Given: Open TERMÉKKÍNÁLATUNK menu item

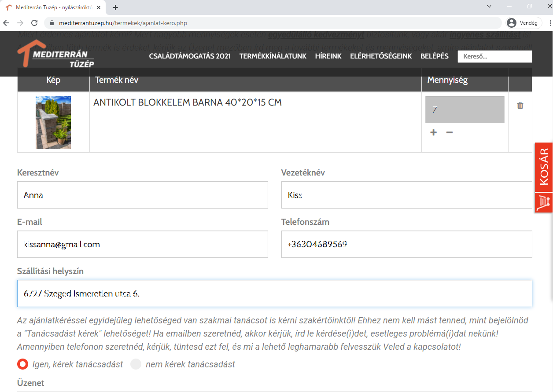Looking at the screenshot, I should pyautogui.click(x=273, y=56).
